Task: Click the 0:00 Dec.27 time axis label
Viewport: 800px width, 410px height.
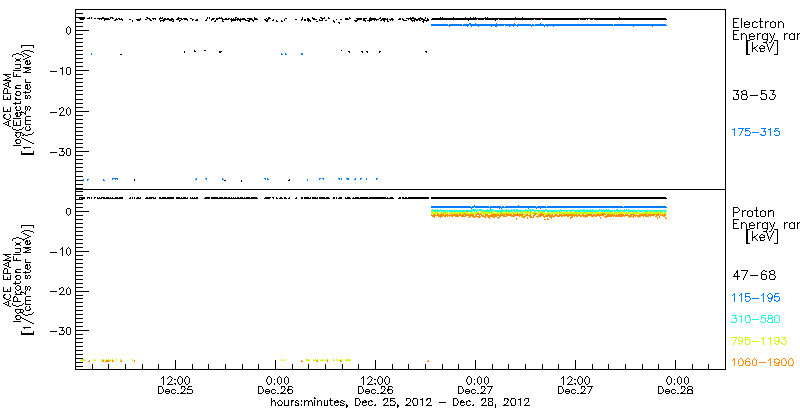Action: (476, 386)
